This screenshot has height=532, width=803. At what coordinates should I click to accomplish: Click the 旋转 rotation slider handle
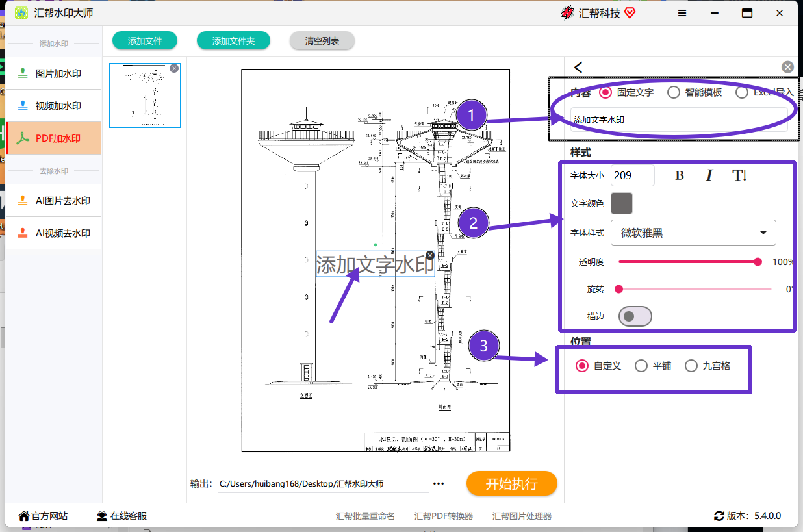click(619, 289)
